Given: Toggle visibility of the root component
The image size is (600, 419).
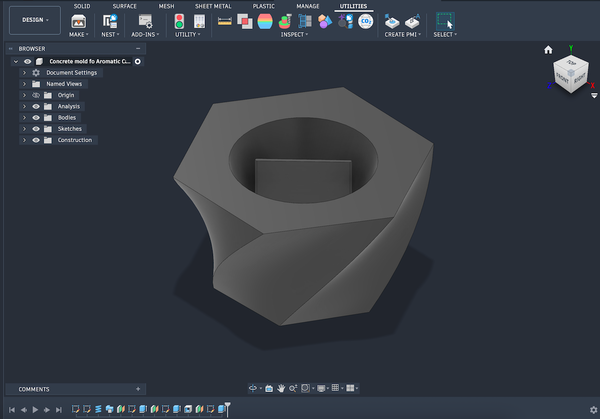Looking at the screenshot, I should coord(28,61).
